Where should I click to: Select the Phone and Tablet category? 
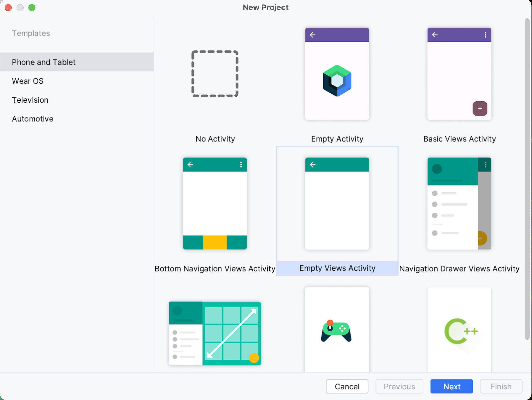(44, 62)
